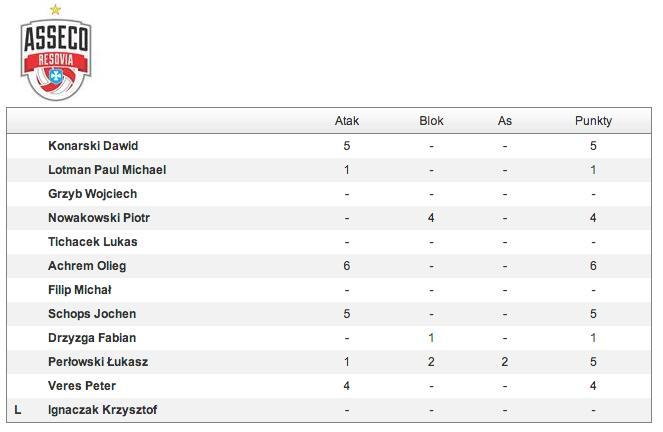This screenshot has width=663, height=432.
Task: Click the Asseco Resovia team logo
Action: [56, 59]
